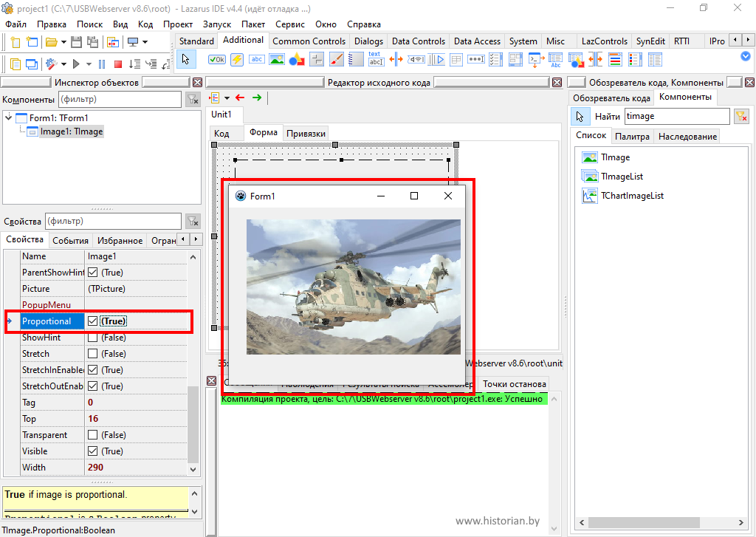756x537 pixels.
Task: Open the Проект menu
Action: (178, 24)
